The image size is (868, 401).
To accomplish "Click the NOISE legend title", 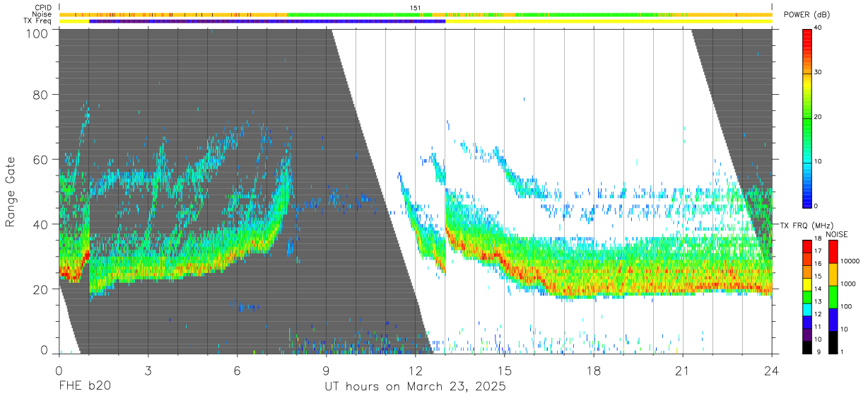I will click(836, 234).
